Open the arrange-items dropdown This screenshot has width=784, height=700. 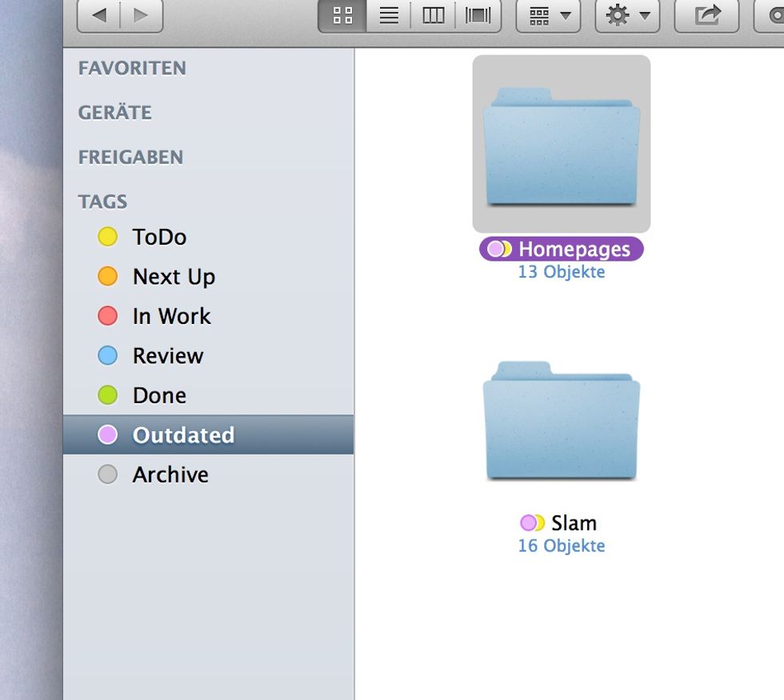click(x=548, y=15)
